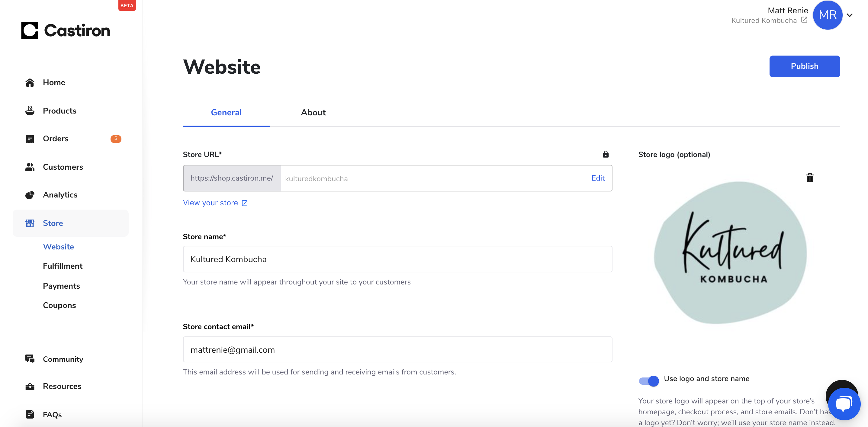Click external icon next to View your store
The image size is (868, 427).
point(245,203)
